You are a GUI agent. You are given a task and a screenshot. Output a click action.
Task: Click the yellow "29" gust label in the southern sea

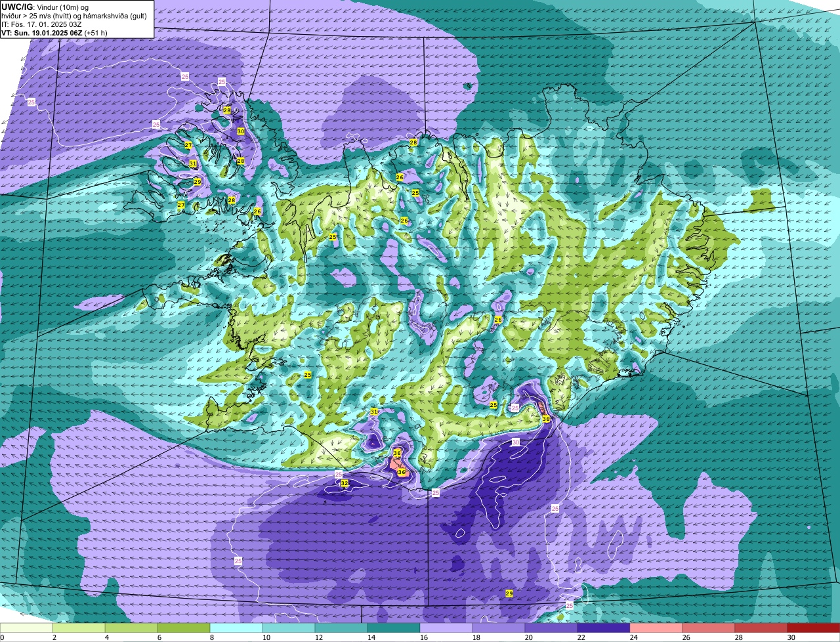pyautogui.click(x=509, y=593)
